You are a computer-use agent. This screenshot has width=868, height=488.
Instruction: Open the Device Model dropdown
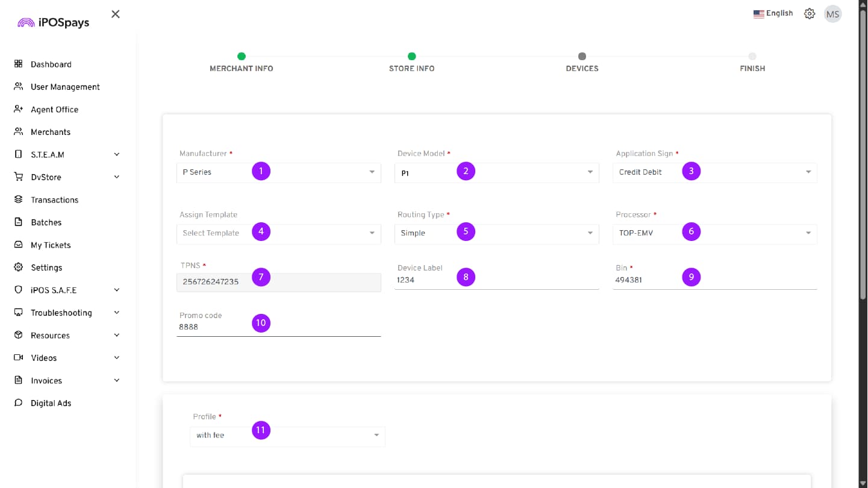tap(496, 172)
